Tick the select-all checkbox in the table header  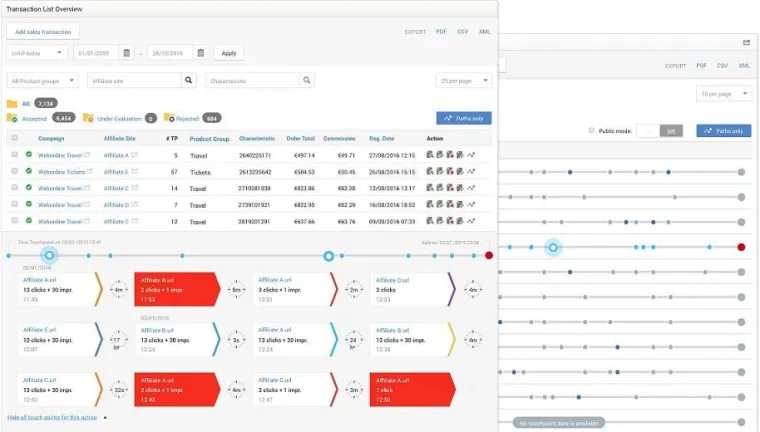coord(15,138)
